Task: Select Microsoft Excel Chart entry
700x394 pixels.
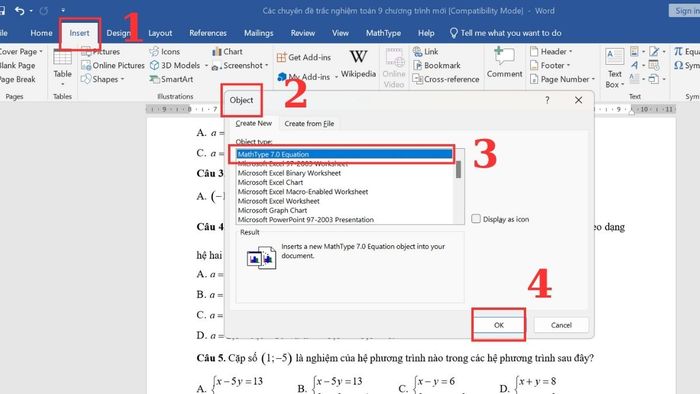Action: click(x=270, y=182)
